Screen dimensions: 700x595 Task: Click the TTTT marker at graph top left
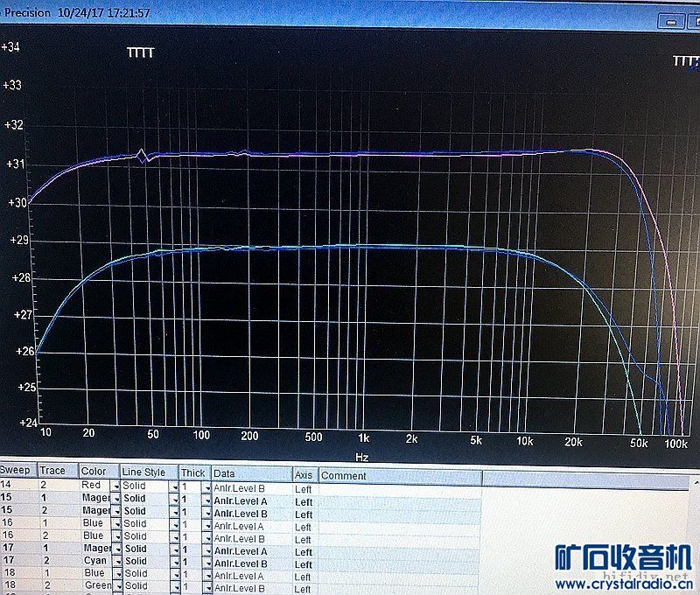click(x=140, y=52)
